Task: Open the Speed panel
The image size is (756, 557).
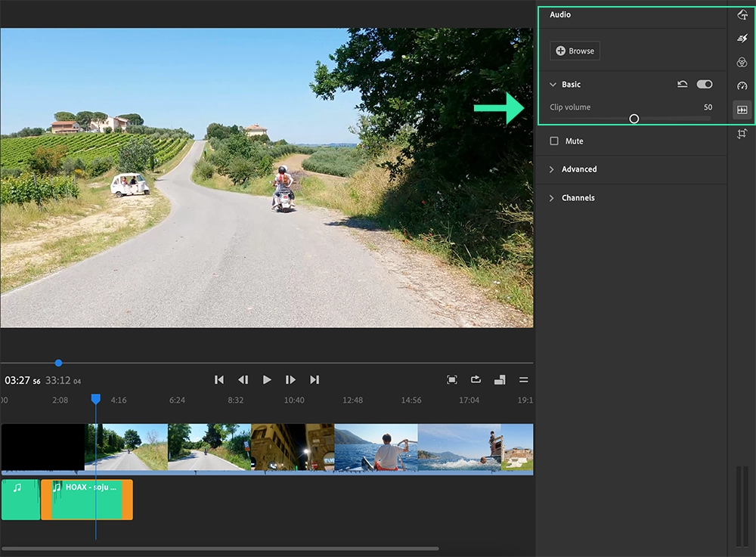Action: click(x=743, y=85)
